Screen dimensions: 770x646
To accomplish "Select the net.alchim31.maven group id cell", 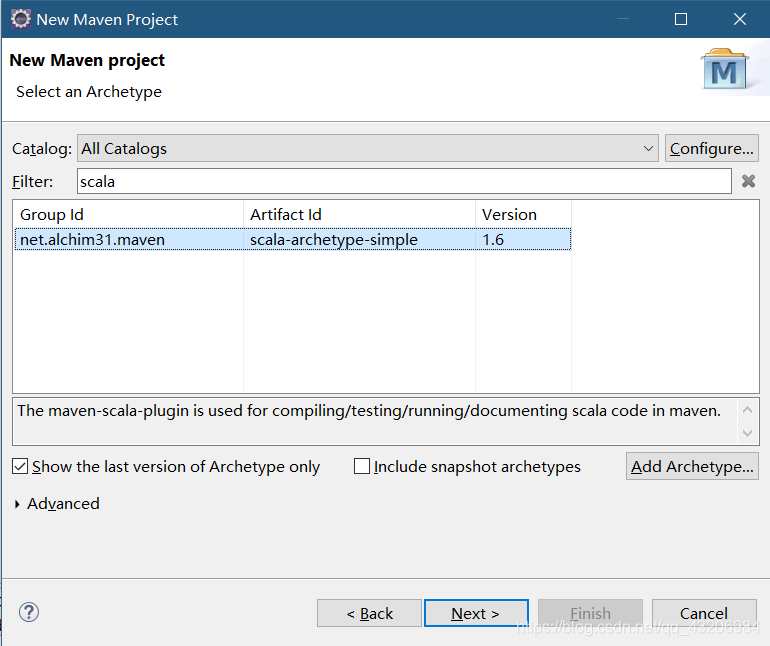I will click(x=129, y=240).
